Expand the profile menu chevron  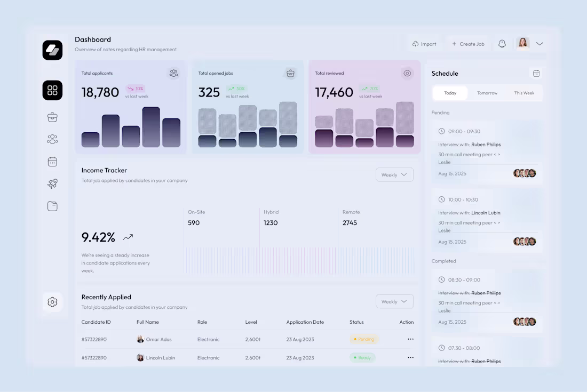540,44
